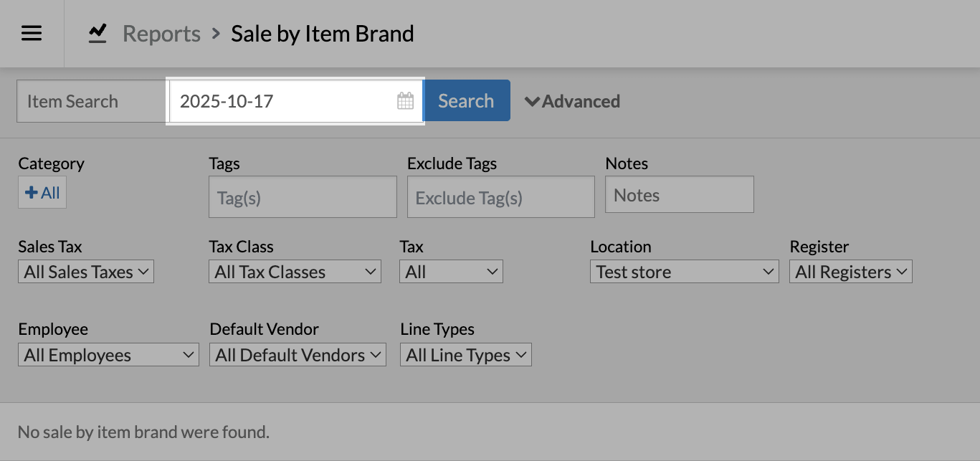The height and width of the screenshot is (461, 980).
Task: Click the plus All category button
Action: [42, 193]
